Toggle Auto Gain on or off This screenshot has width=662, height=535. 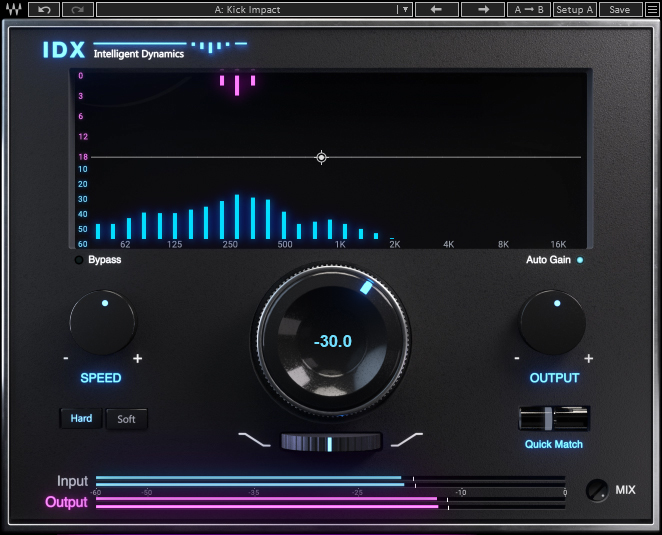580,260
